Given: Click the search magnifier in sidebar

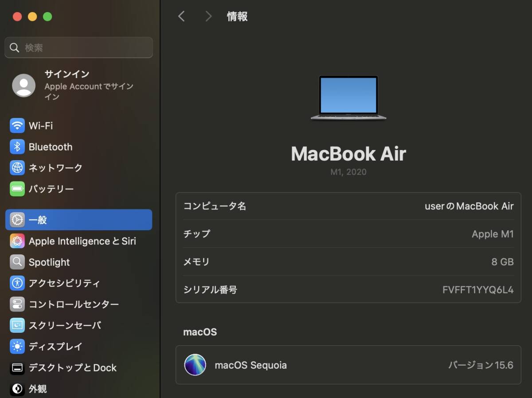Looking at the screenshot, I should 15,47.
